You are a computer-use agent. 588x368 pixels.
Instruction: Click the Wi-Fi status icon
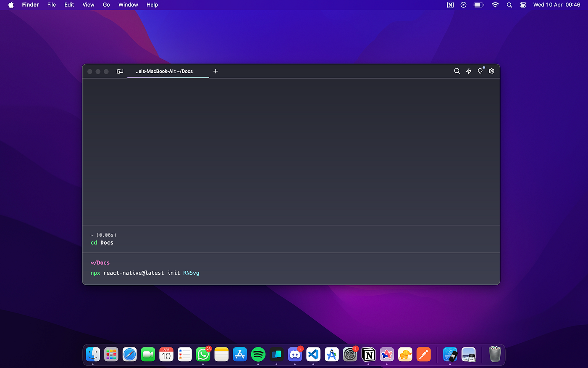tap(495, 5)
